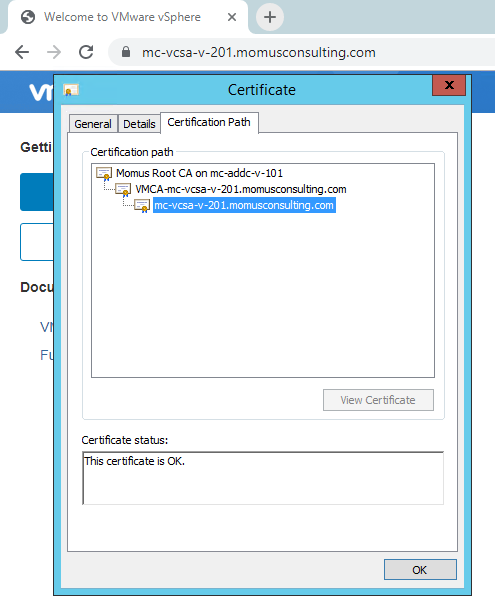Select VMCA-mc-vcsa-v-201.momusconsulting.com in path
The height and width of the screenshot is (611, 495).
(x=240, y=189)
